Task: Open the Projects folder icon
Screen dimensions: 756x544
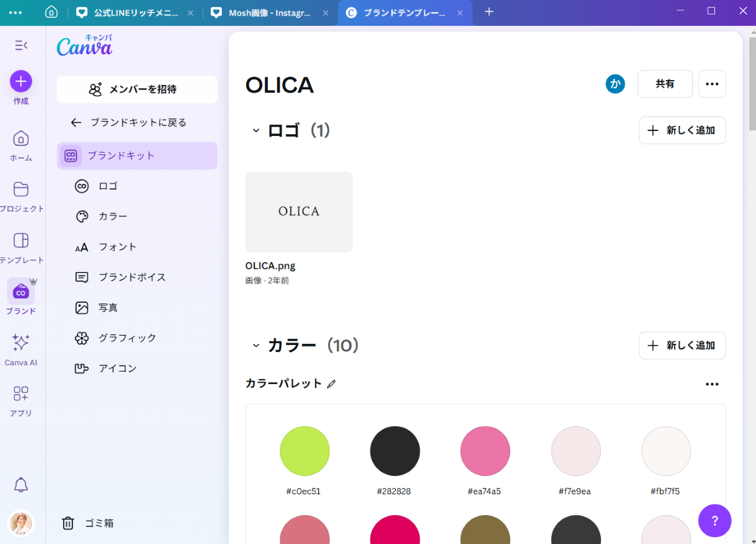Action: pyautogui.click(x=21, y=190)
